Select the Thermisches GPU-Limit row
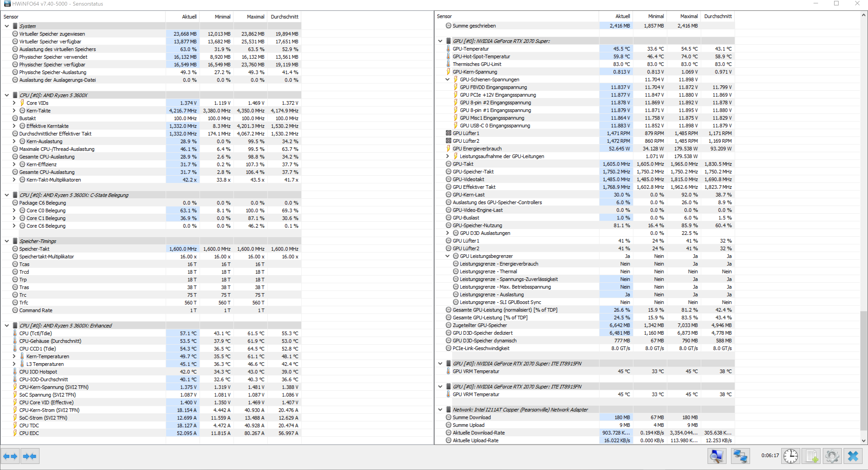The image size is (868, 470). coord(585,64)
